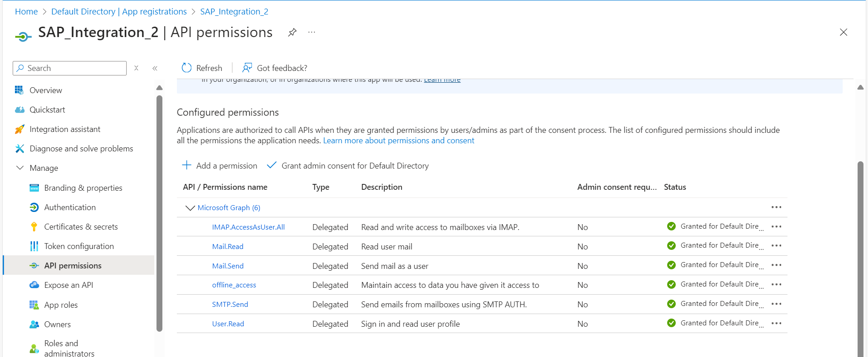Open offline_access permission
Viewport: 868px width, 357px height.
(x=234, y=285)
